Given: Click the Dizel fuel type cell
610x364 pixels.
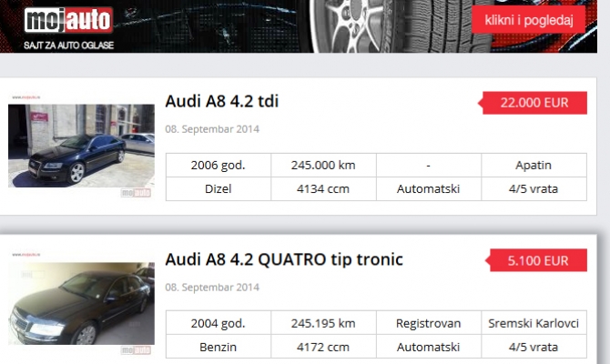Looking at the screenshot, I should pyautogui.click(x=218, y=189).
